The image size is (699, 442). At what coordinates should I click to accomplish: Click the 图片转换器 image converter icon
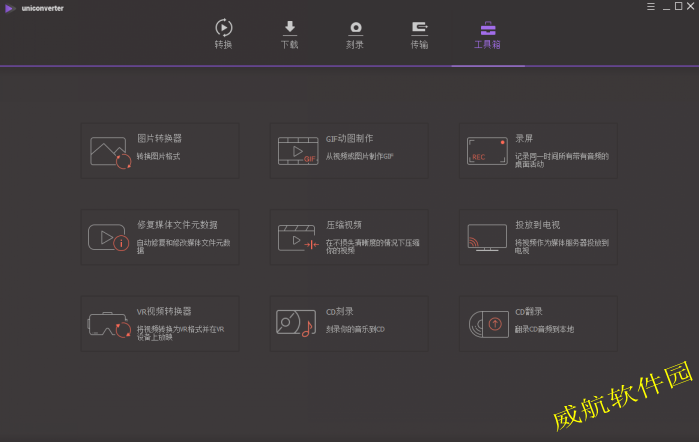pyautogui.click(x=110, y=151)
